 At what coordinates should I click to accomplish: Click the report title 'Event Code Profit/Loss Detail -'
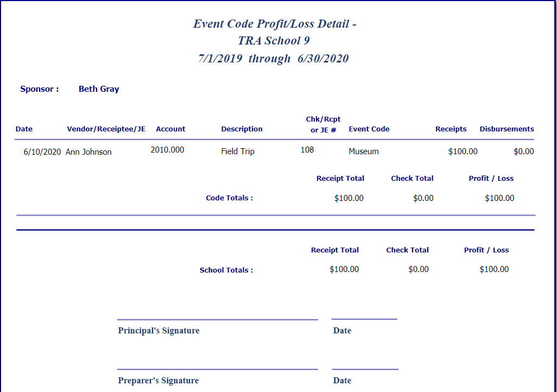coord(275,24)
